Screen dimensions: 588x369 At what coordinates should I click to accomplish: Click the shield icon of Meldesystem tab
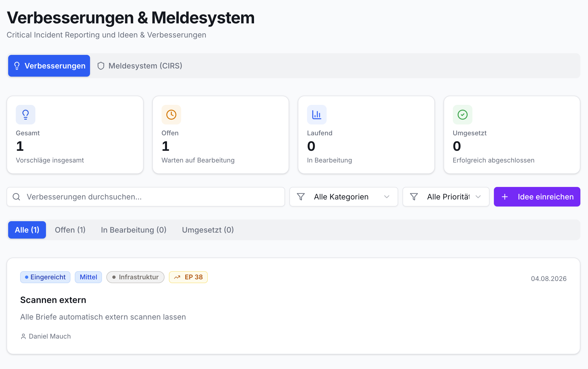tap(101, 66)
